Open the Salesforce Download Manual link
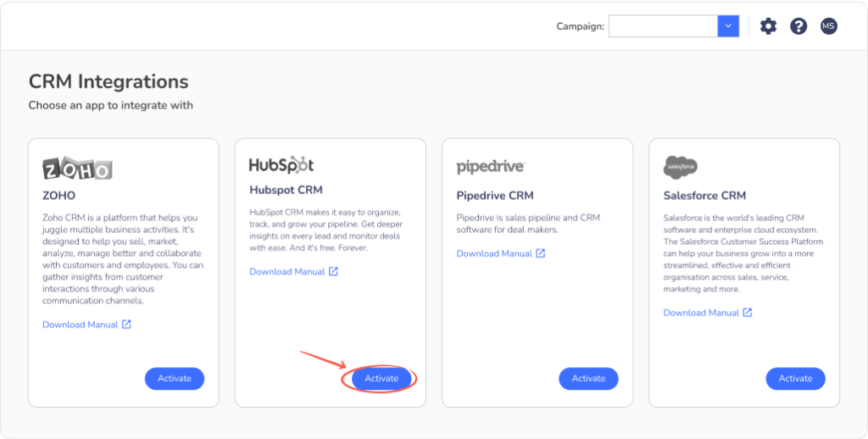Viewport: 868px width, 439px height. tap(701, 312)
